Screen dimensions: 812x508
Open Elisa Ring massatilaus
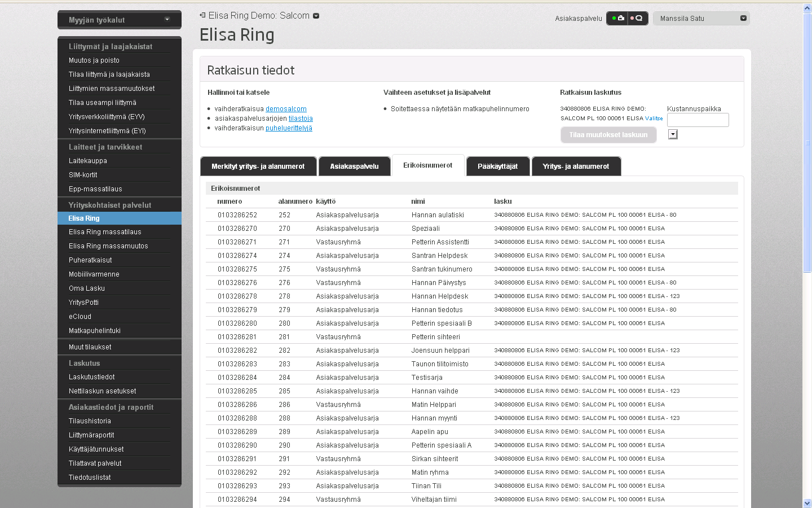(105, 232)
